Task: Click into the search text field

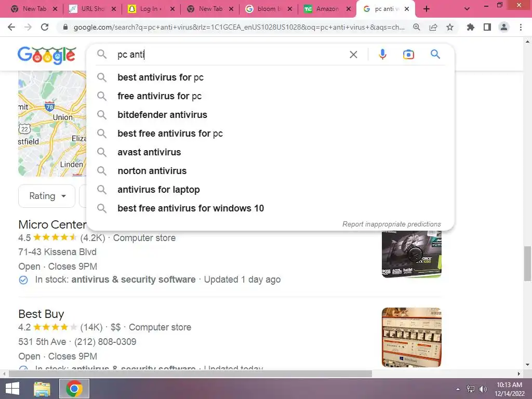Action: click(x=231, y=54)
